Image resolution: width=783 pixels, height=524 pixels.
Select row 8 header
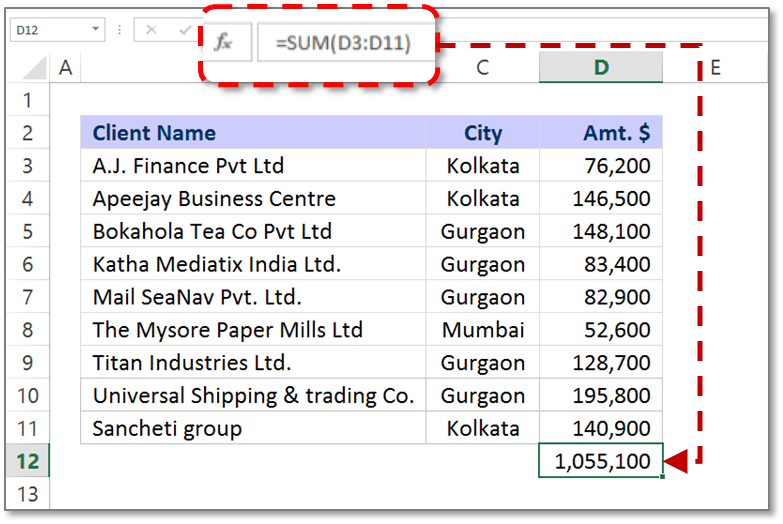coord(27,330)
